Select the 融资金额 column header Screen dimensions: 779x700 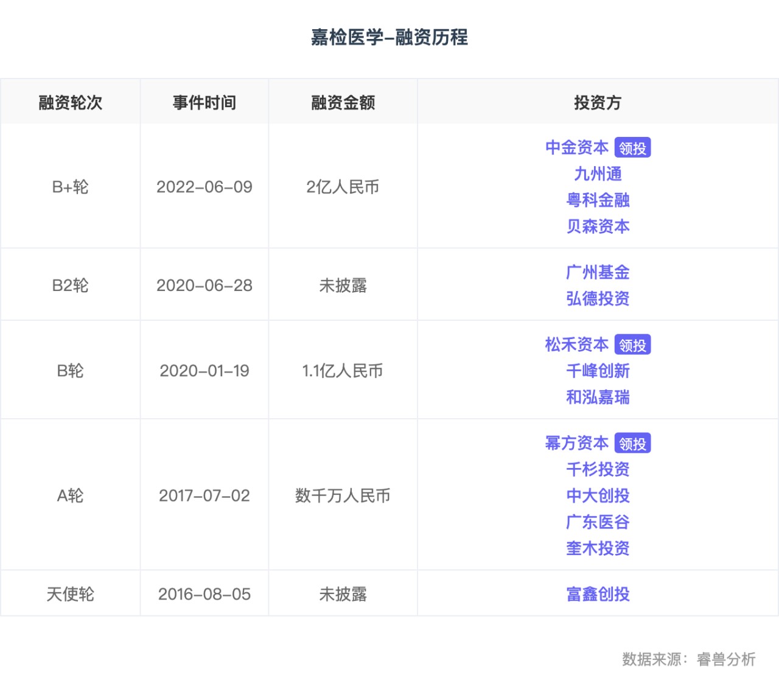343,102
